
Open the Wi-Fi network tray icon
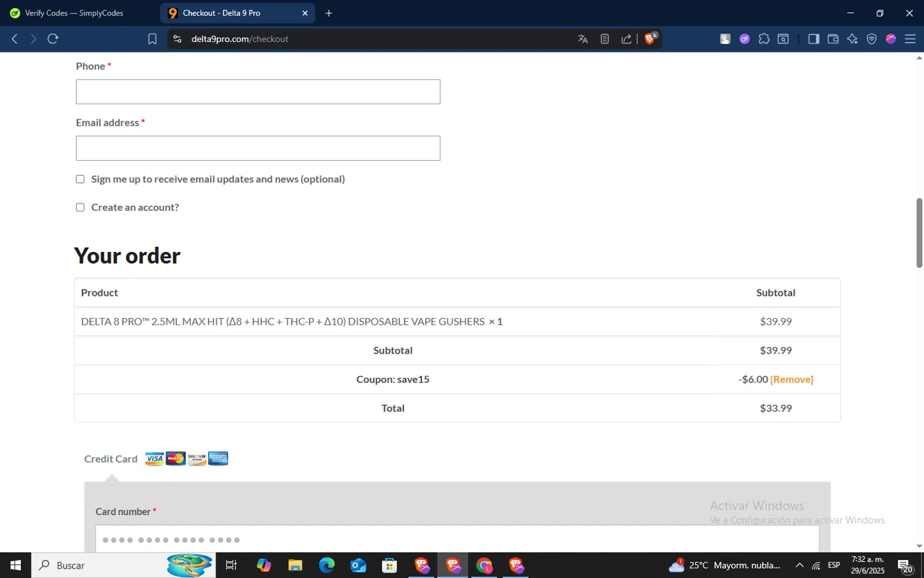(816, 565)
